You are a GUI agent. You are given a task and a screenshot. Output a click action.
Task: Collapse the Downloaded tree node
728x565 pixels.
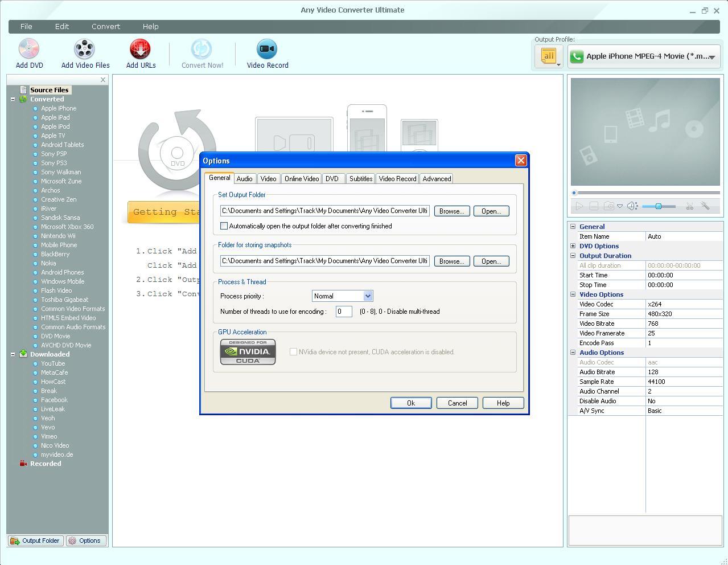13,354
